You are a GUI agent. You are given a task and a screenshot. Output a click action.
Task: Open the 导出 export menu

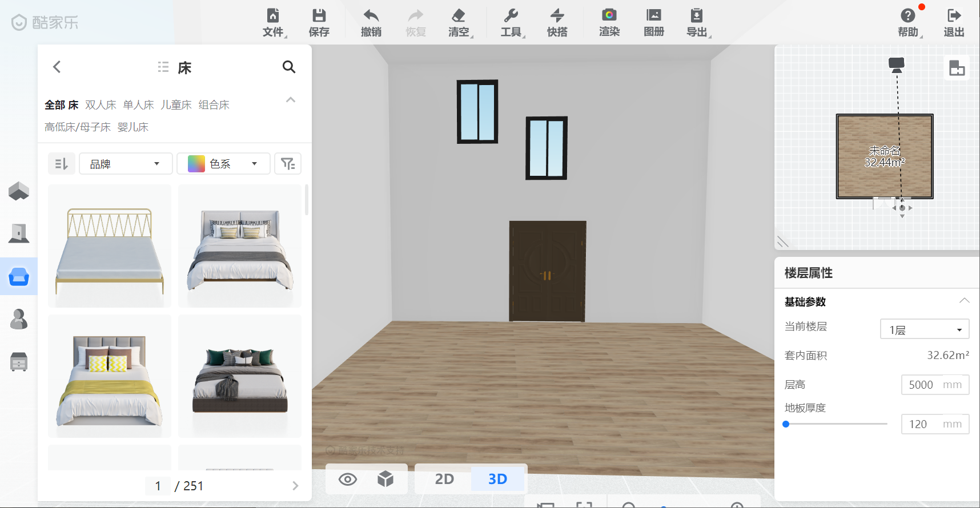click(x=698, y=23)
